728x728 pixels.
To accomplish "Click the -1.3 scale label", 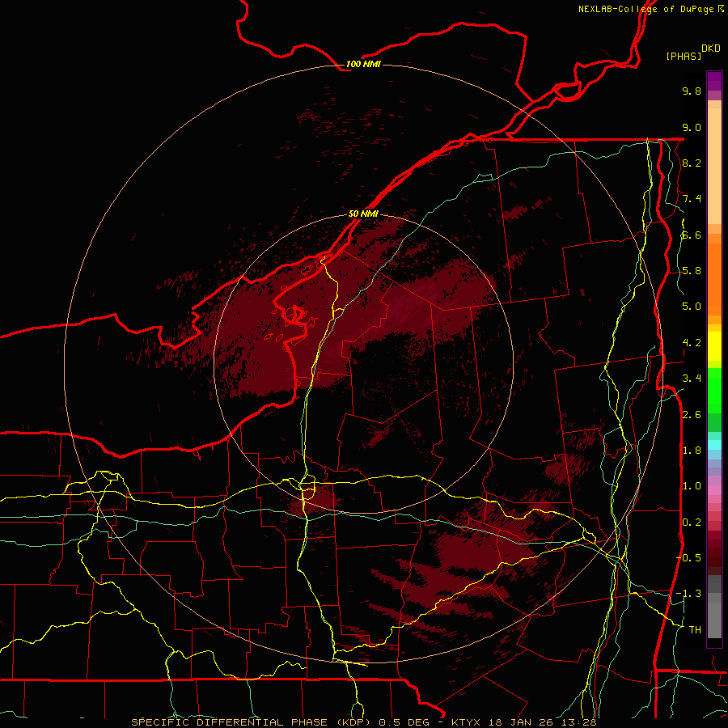I will point(689,594).
